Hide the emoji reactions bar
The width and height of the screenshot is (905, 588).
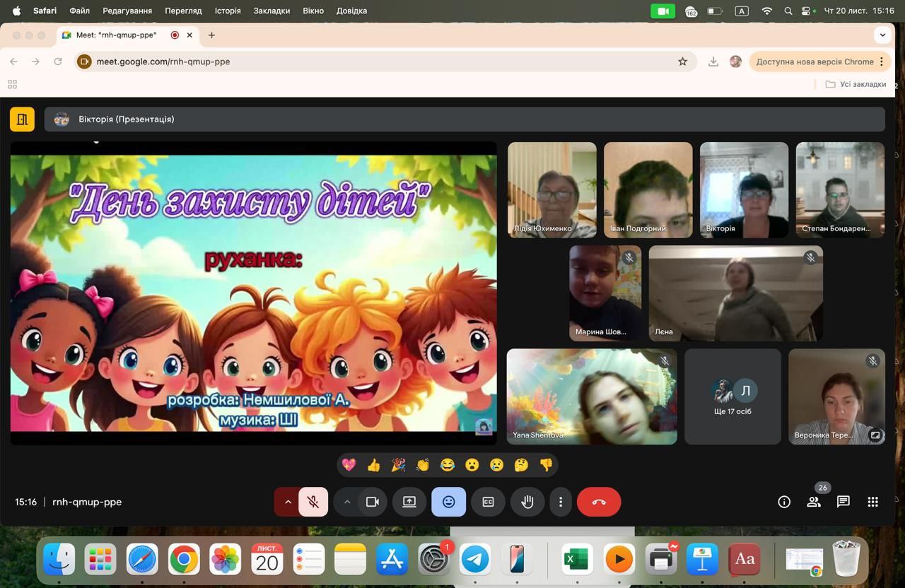pos(448,502)
